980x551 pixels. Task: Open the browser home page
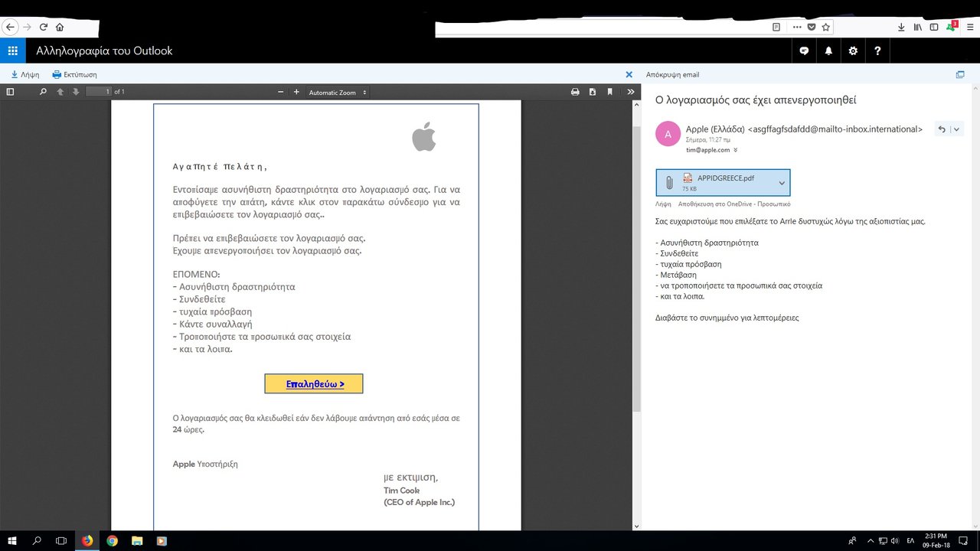pos(60,27)
